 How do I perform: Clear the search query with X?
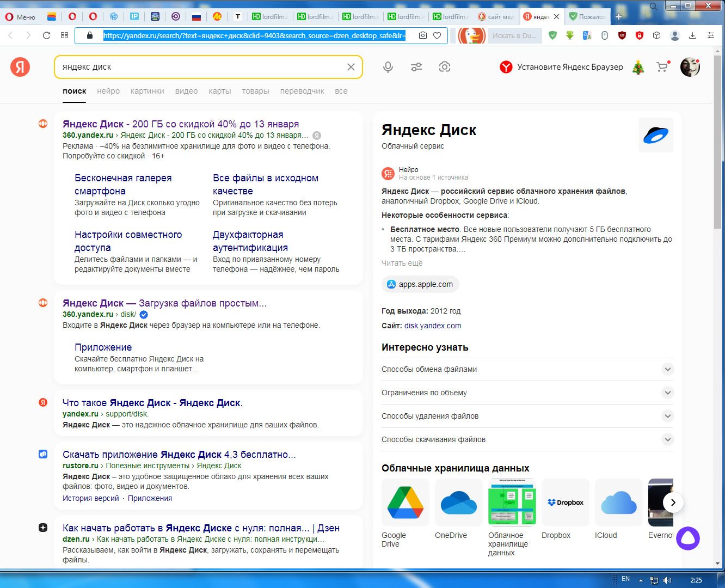click(x=351, y=67)
